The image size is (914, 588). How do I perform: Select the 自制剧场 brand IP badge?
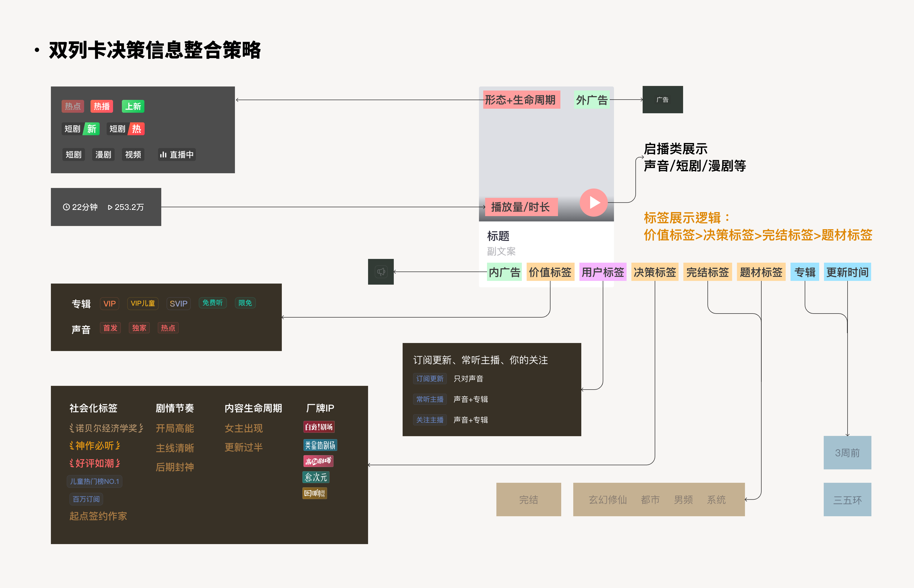[319, 427]
